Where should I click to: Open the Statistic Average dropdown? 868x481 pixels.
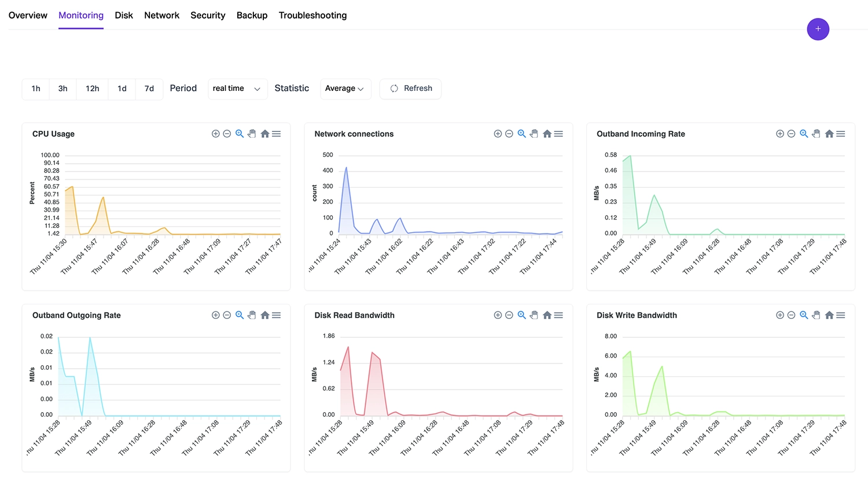(x=345, y=89)
